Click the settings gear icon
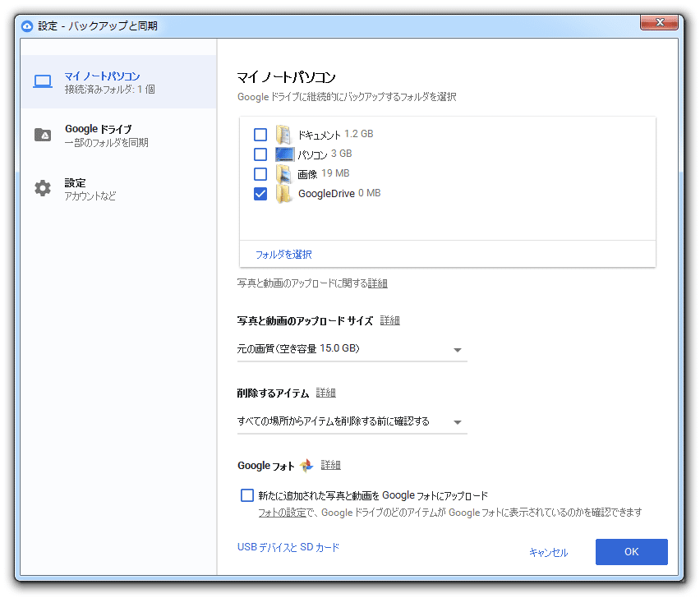The width and height of the screenshot is (700, 598). tap(43, 188)
